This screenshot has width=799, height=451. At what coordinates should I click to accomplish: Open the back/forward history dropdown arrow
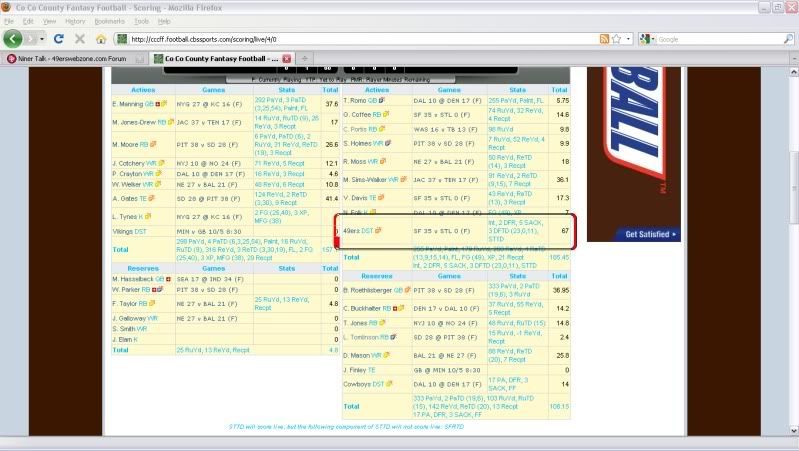(42, 39)
